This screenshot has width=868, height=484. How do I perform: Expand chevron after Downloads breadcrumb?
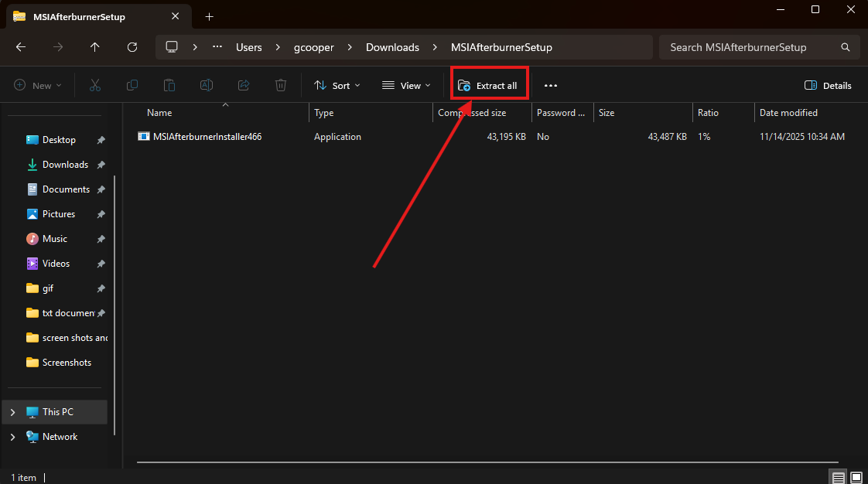[x=435, y=47]
